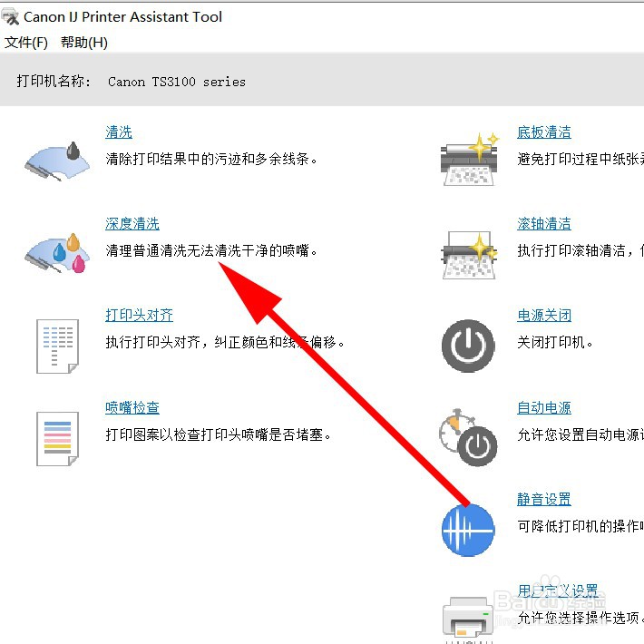Open the 喷嘴检查 link
The height and width of the screenshot is (644, 644).
[x=132, y=407]
